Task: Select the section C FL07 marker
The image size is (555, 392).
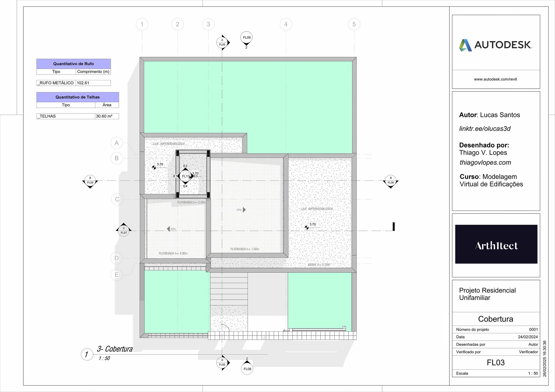Action: tap(123, 230)
